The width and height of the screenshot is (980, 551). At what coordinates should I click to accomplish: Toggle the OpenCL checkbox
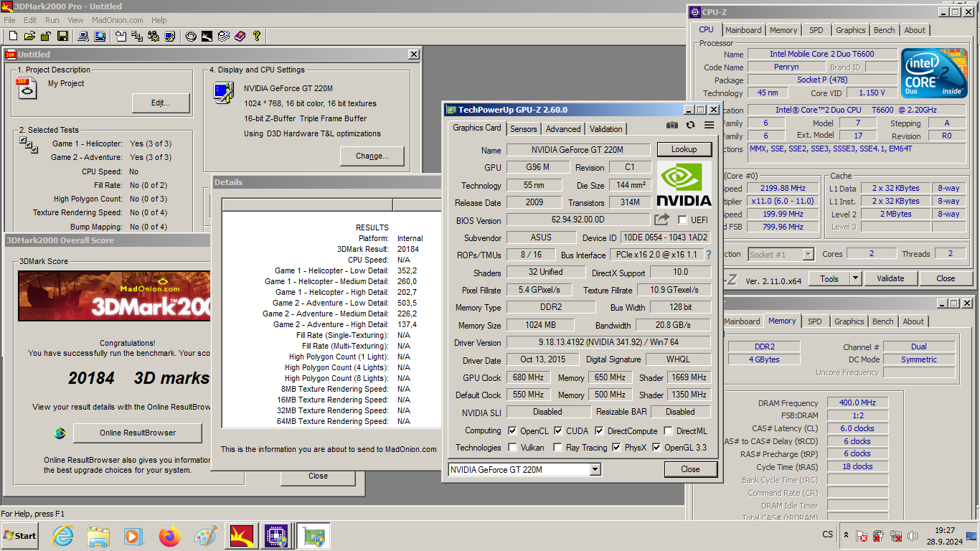(x=512, y=431)
